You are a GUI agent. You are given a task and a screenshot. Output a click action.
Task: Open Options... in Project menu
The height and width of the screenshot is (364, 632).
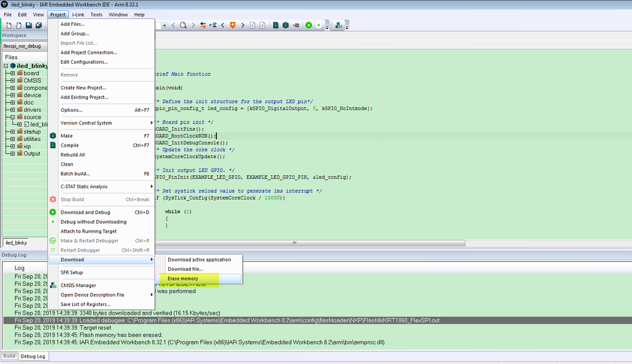click(101, 110)
